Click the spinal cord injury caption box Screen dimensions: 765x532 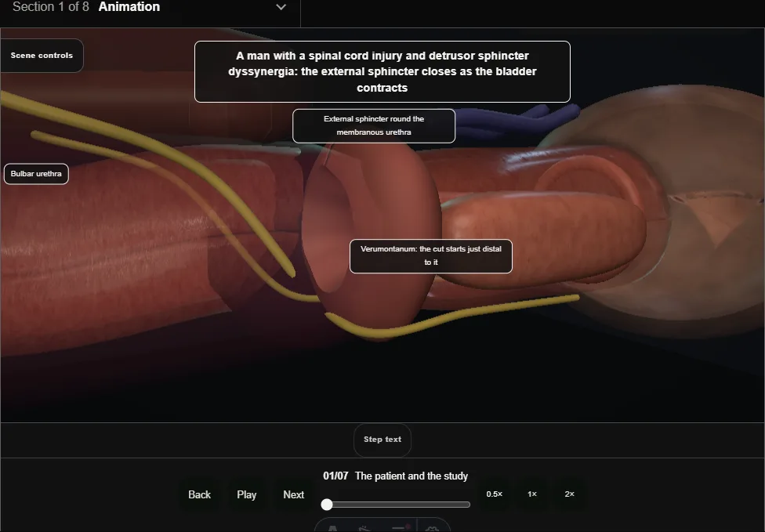point(382,71)
